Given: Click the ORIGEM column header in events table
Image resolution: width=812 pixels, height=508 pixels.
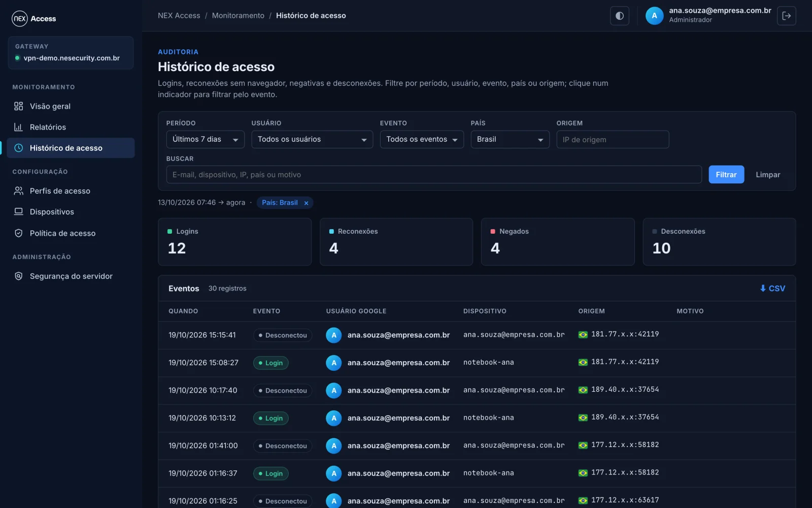Looking at the screenshot, I should point(592,311).
